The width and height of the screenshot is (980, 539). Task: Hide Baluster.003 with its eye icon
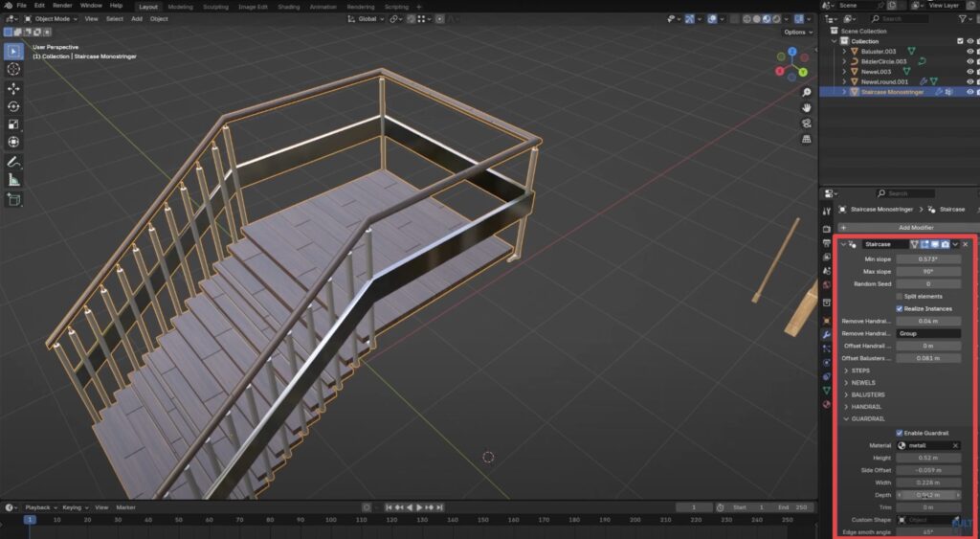[970, 52]
